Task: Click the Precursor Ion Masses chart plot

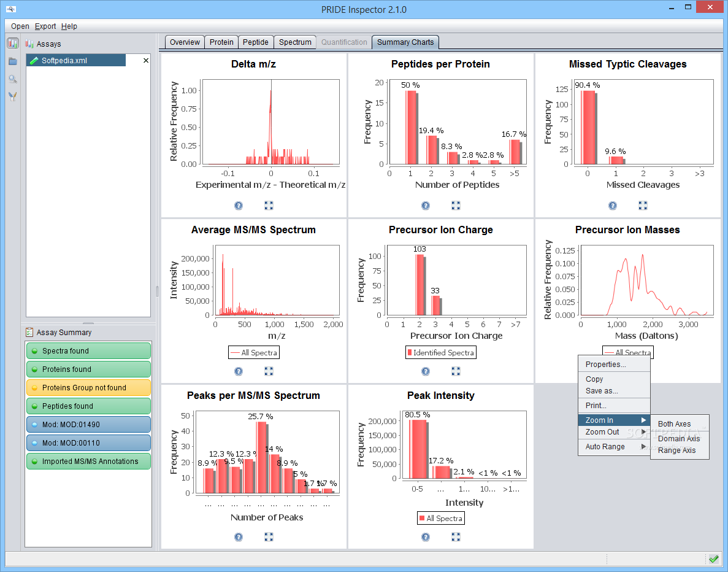Action: [647, 280]
